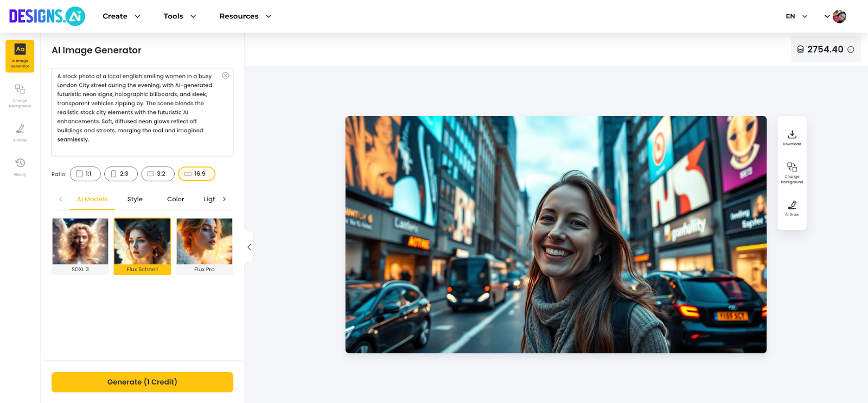Select 16:9 aspect ratio
Image resolution: width=868 pixels, height=403 pixels.
coord(197,174)
